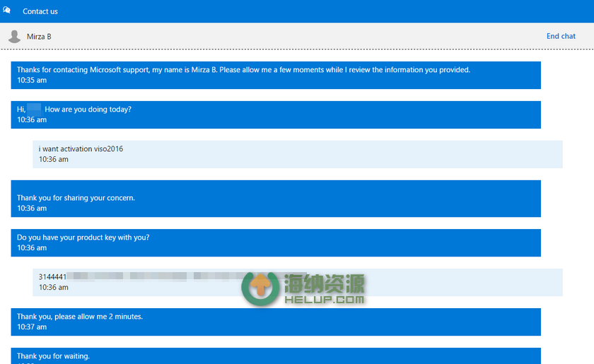Click 'Thank you, please allow me 2 minutes' message
The height and width of the screenshot is (364, 594).
coord(276,322)
